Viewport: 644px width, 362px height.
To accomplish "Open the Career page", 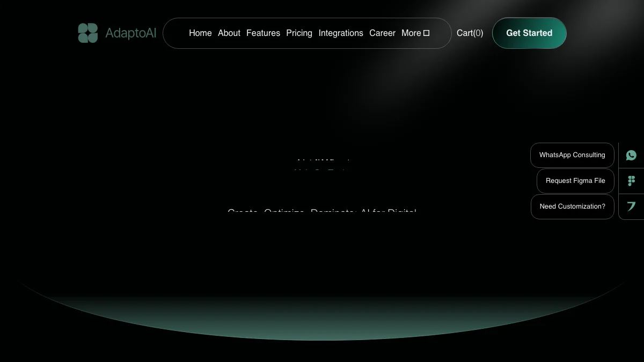I will pyautogui.click(x=382, y=33).
